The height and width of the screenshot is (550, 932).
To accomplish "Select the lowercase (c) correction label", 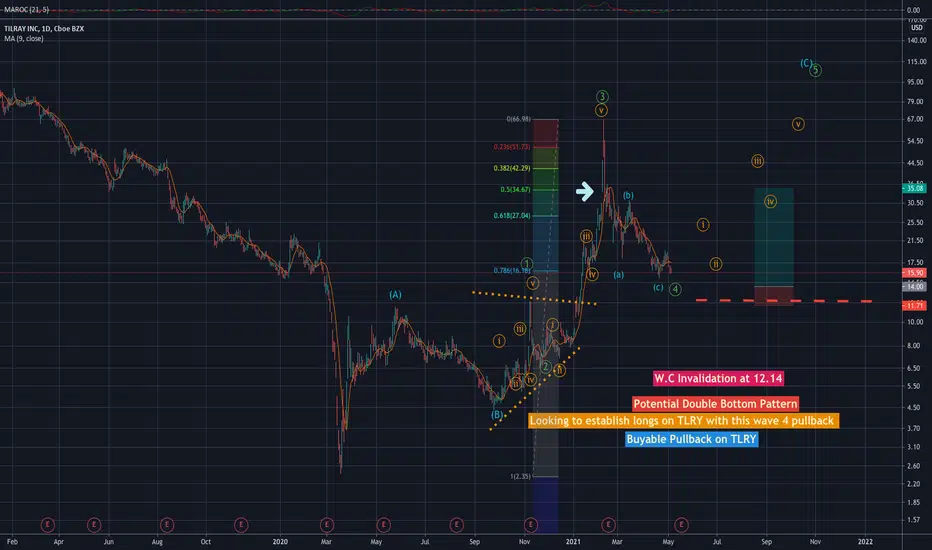I will coord(658,287).
